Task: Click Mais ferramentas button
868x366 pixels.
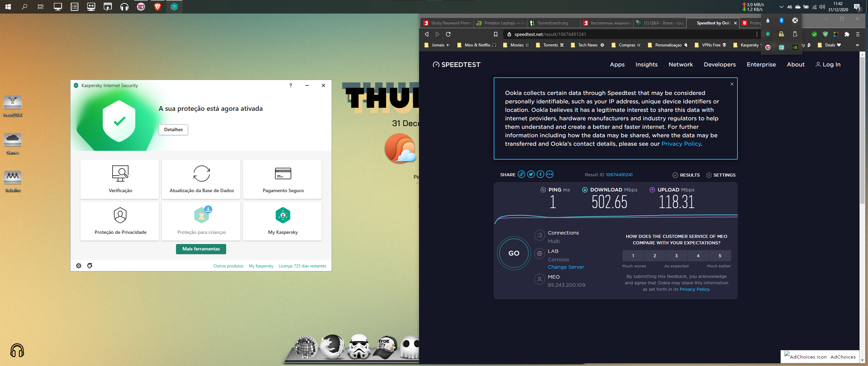Action: (201, 249)
